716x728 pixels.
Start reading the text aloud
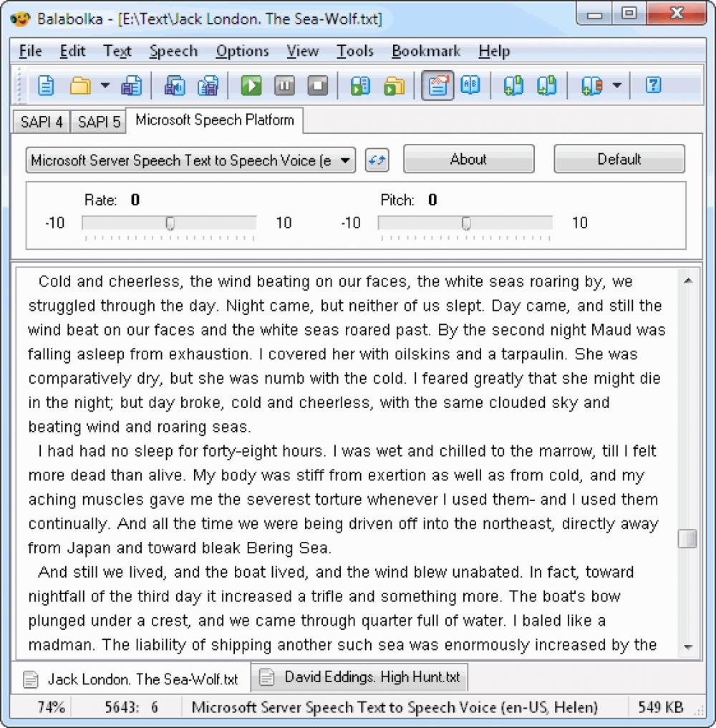coord(250,85)
